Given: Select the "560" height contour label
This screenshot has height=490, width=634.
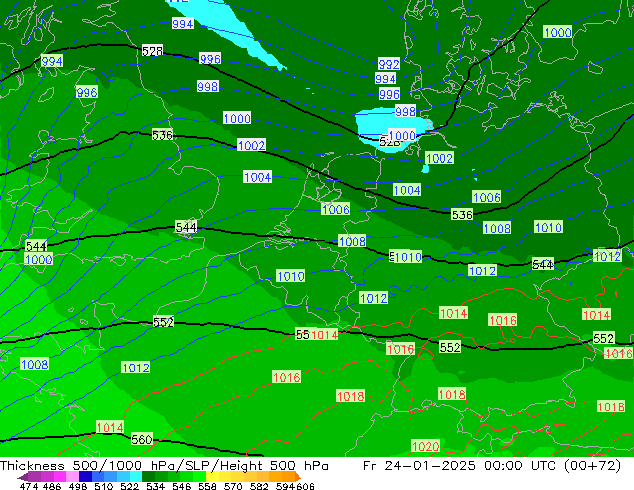Looking at the screenshot, I should point(142,439).
